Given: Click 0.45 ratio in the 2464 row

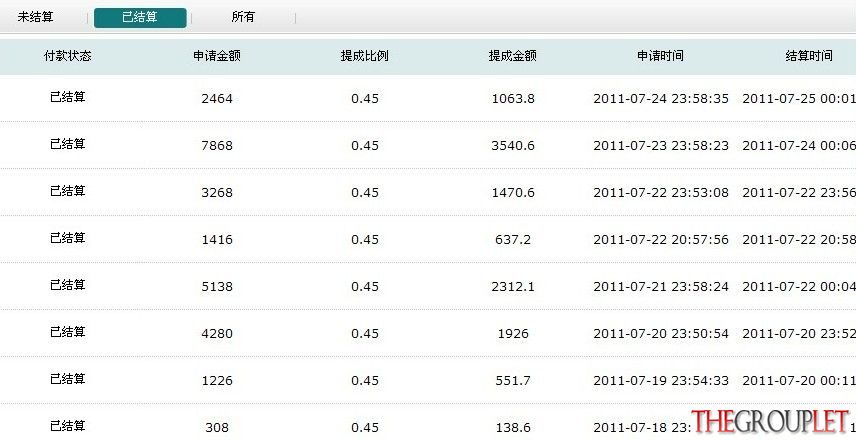Looking at the screenshot, I should (365, 99).
